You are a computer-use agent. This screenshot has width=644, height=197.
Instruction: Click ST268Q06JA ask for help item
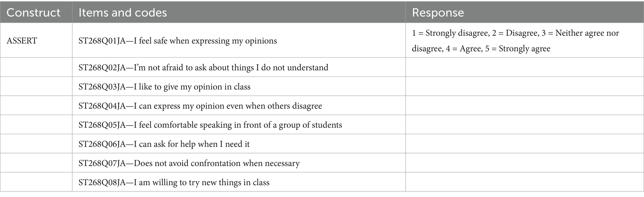pyautogui.click(x=164, y=144)
